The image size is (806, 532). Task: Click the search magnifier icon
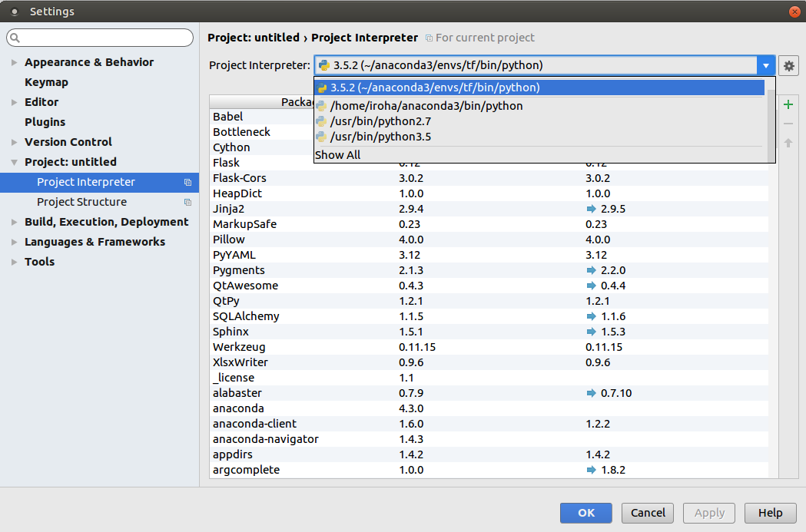click(15, 38)
